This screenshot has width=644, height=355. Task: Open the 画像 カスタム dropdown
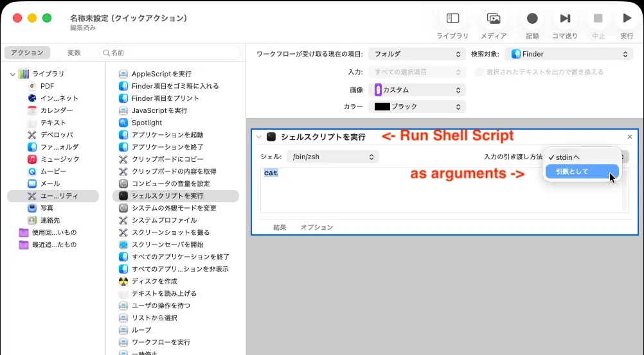417,90
